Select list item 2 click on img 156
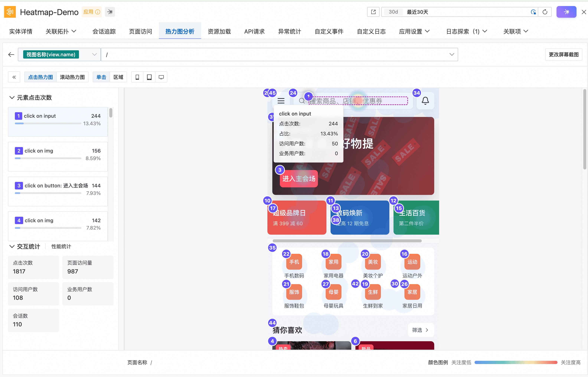The image size is (588, 377). [58, 157]
